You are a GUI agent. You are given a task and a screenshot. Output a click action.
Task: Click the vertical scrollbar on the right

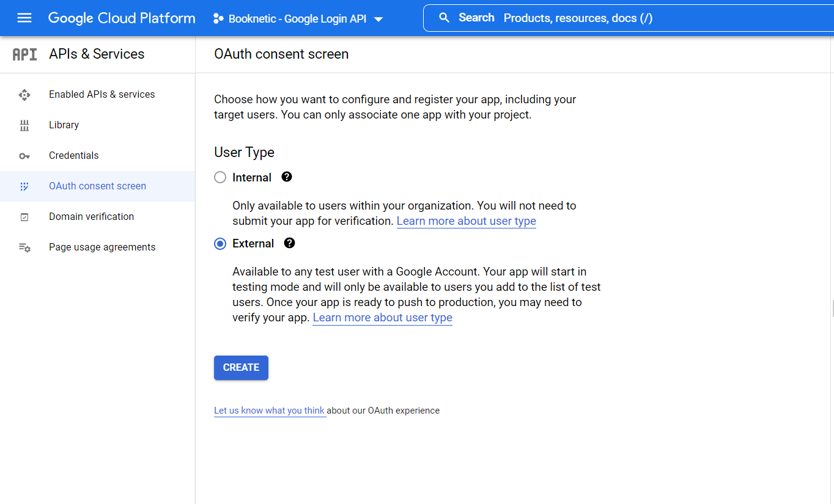click(831, 305)
